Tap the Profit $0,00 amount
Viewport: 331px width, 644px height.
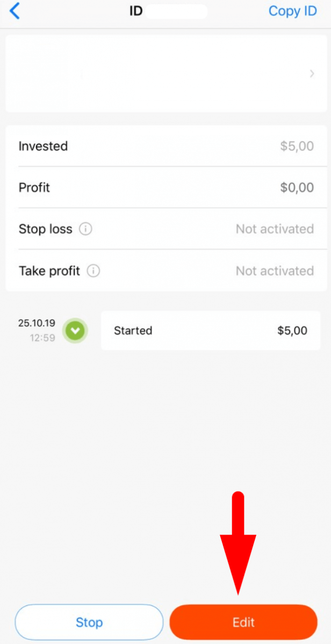pyautogui.click(x=297, y=187)
